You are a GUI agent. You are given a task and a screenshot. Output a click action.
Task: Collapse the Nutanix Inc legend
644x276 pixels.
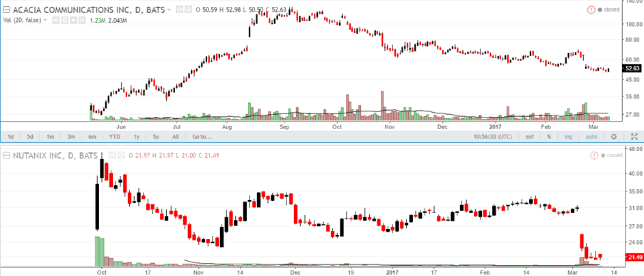tap(7, 156)
